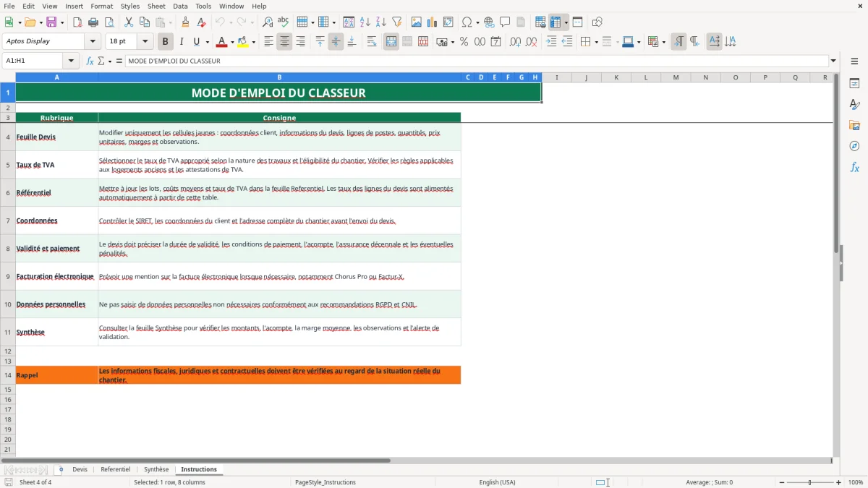
Task: Sort descending from the toolbar
Action: tap(381, 22)
